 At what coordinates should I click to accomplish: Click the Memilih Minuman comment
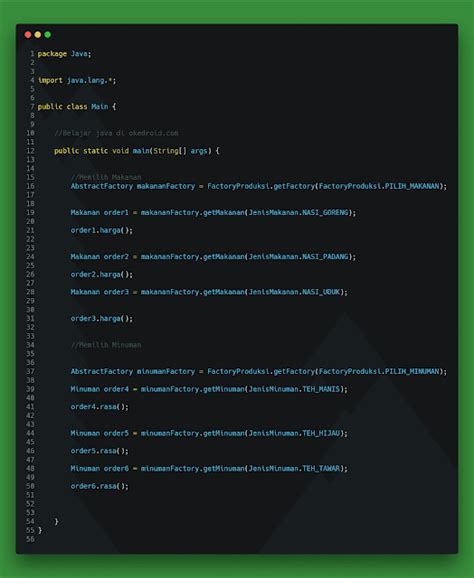pyautogui.click(x=106, y=345)
